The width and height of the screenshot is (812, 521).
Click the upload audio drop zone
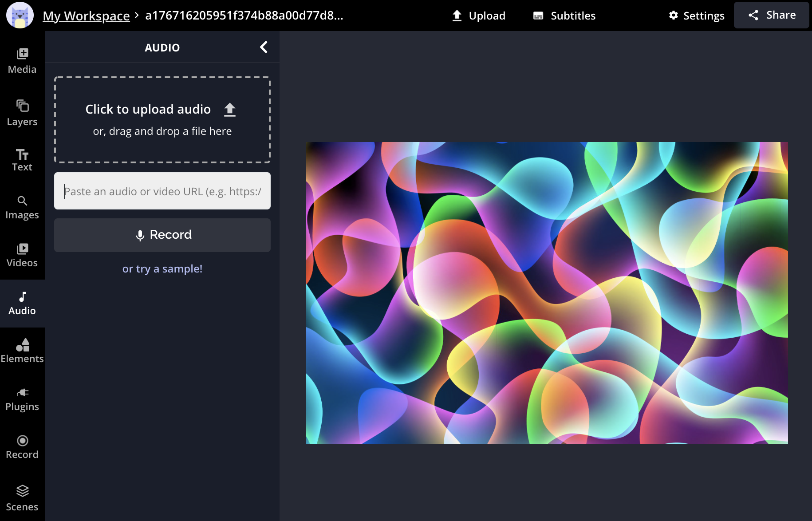pyautogui.click(x=162, y=120)
